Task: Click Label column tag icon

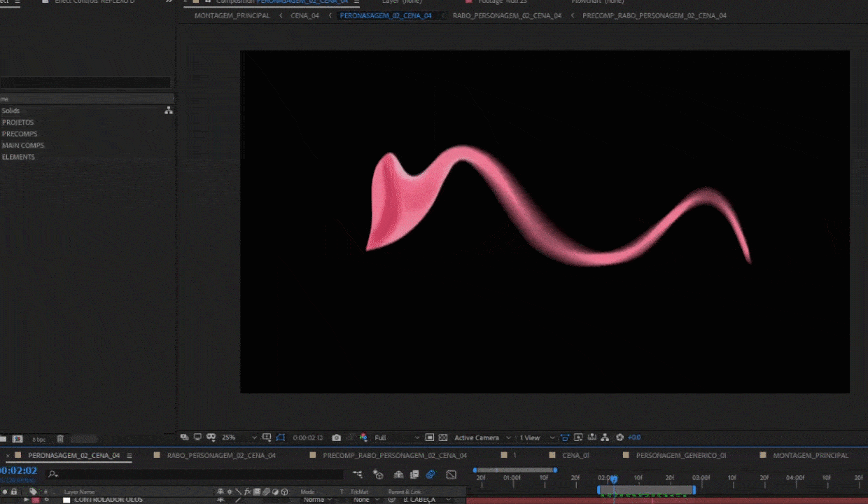Action: tap(33, 491)
